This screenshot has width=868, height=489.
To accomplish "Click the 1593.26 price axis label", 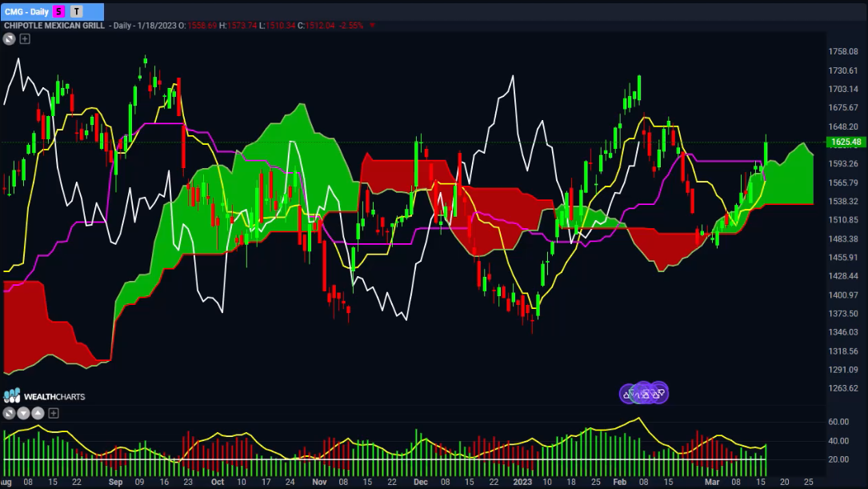I will pyautogui.click(x=843, y=163).
